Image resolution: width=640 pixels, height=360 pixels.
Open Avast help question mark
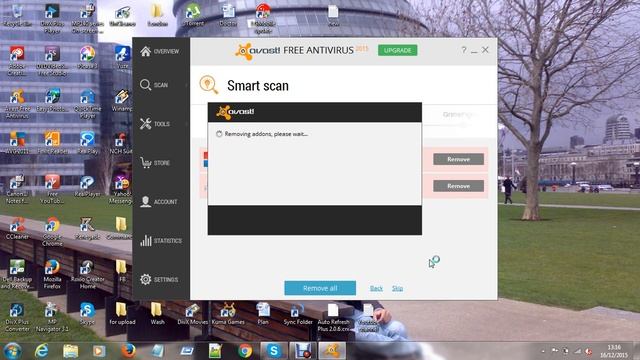pyautogui.click(x=464, y=50)
